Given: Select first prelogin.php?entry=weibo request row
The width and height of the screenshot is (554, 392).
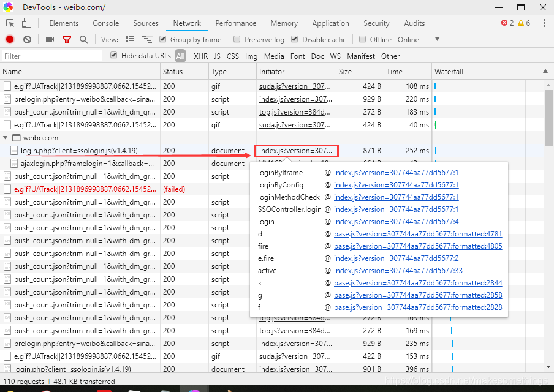Looking at the screenshot, I should coord(85,99).
